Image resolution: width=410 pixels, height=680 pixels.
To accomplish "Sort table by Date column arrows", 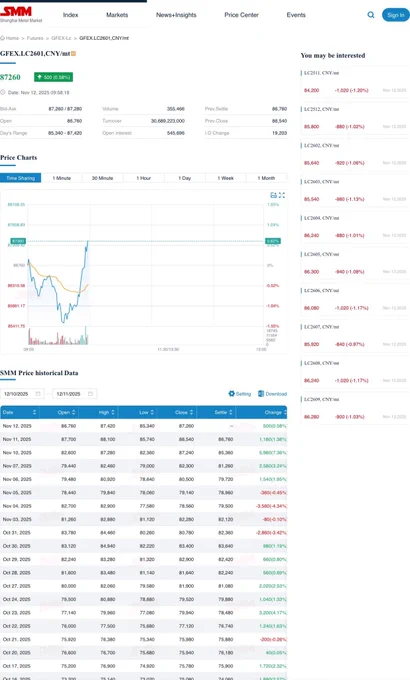I will pos(34,412).
